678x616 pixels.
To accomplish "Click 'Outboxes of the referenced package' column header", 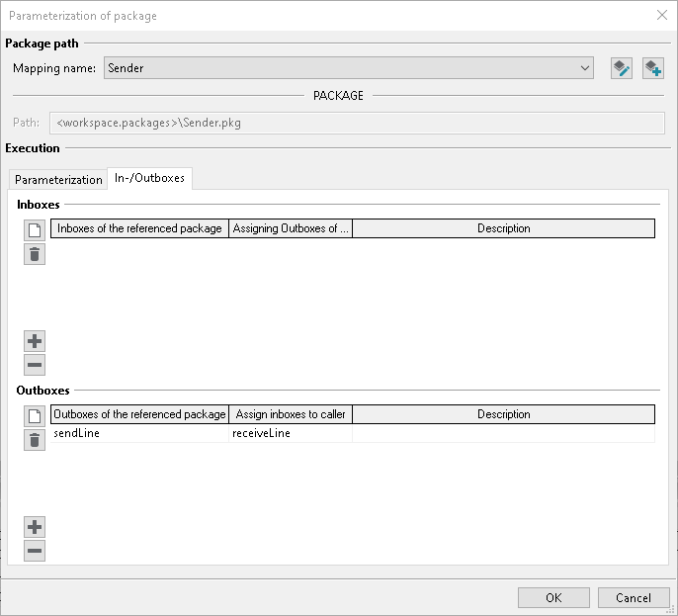I will pos(139,414).
